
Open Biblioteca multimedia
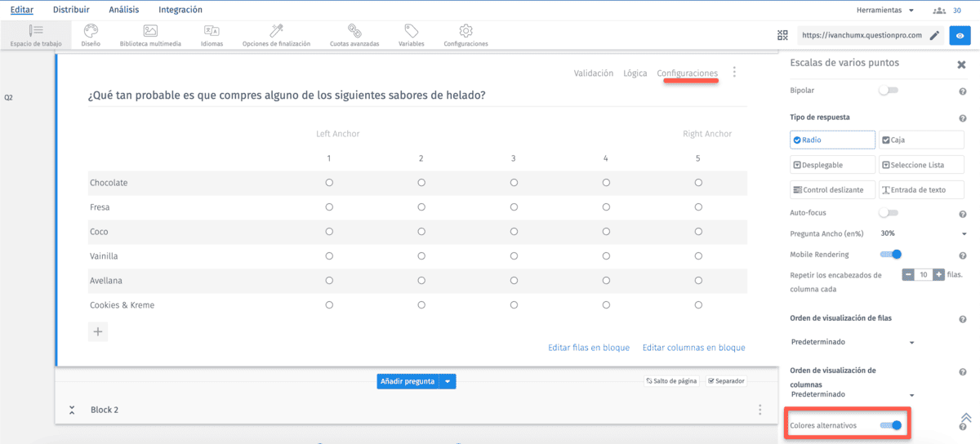[150, 35]
